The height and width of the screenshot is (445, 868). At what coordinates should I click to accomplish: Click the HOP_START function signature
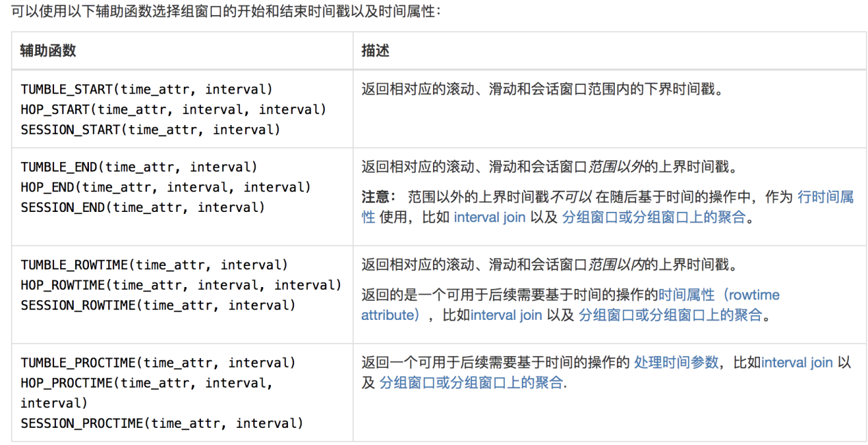pyautogui.click(x=173, y=109)
